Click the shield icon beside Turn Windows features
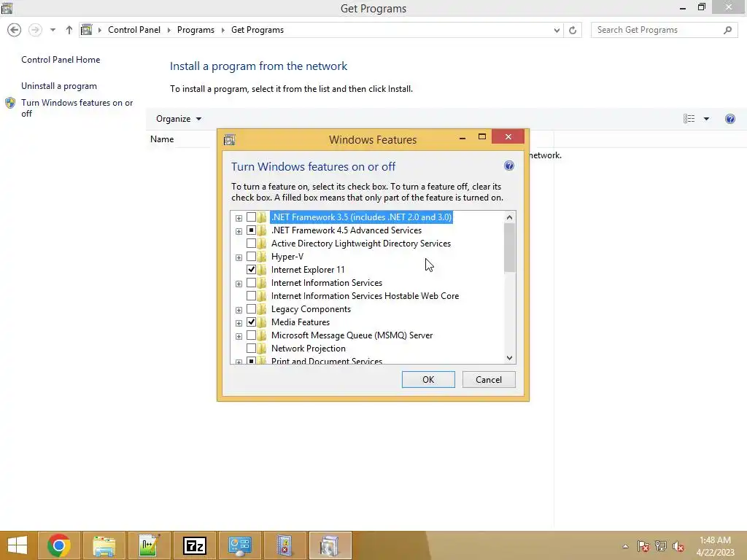747x560 pixels. pos(10,103)
